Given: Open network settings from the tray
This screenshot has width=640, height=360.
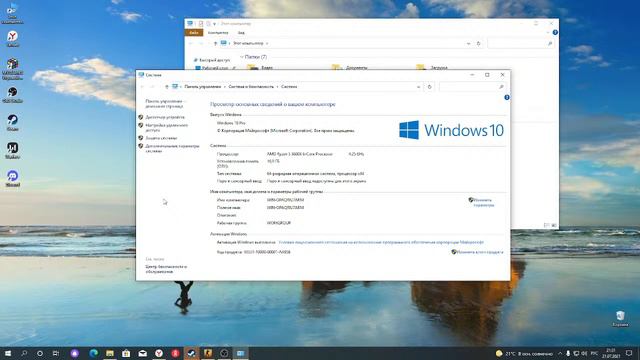Looking at the screenshot, I should click(576, 353).
